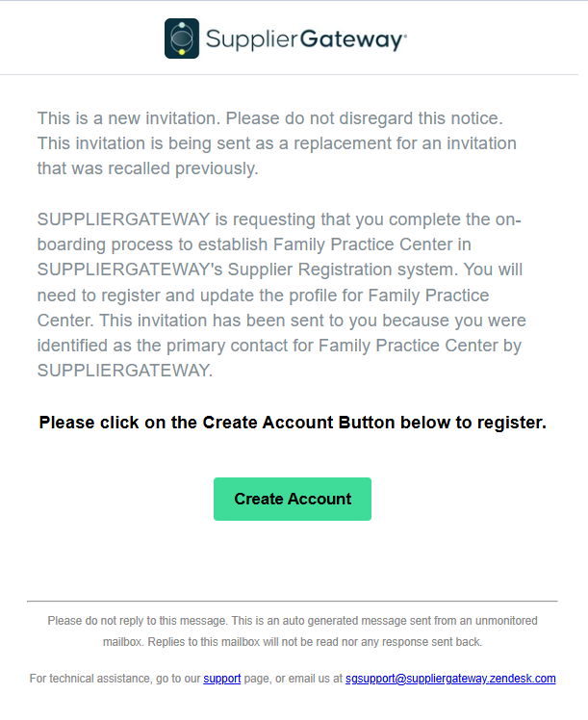Click the horizontal divider above the footer
Viewport: 588px width, 720px height.
click(x=293, y=602)
